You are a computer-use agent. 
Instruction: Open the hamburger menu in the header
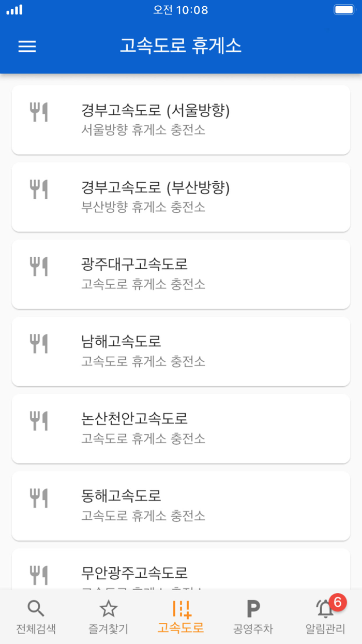click(x=27, y=47)
